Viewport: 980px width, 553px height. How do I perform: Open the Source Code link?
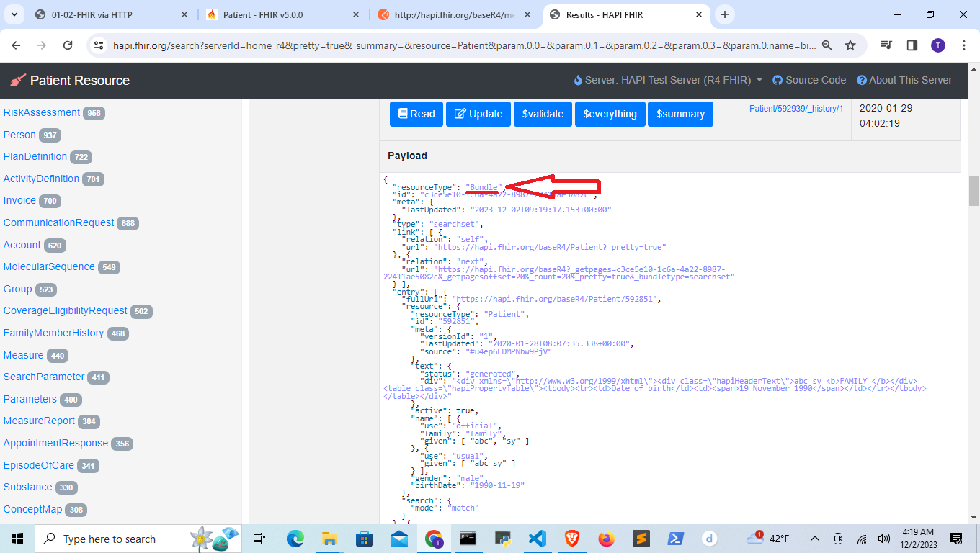[x=809, y=80]
